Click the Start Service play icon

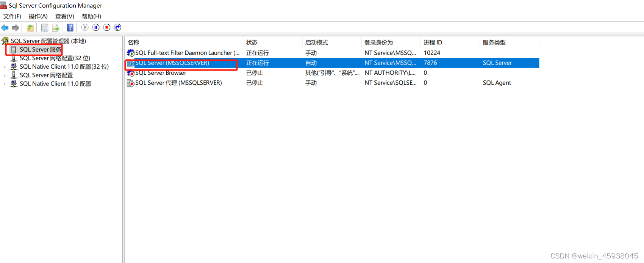click(85, 27)
